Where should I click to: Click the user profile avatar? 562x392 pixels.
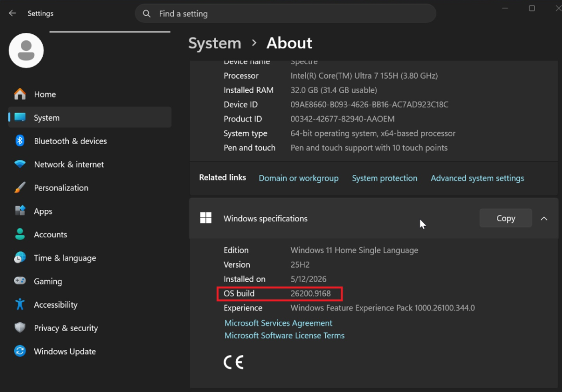click(26, 50)
